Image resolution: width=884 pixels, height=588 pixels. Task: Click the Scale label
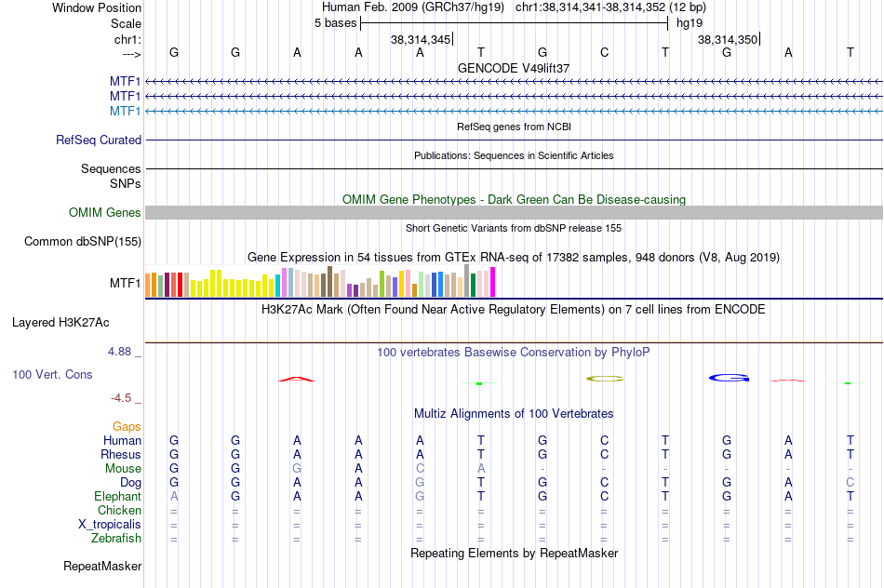coord(127,23)
